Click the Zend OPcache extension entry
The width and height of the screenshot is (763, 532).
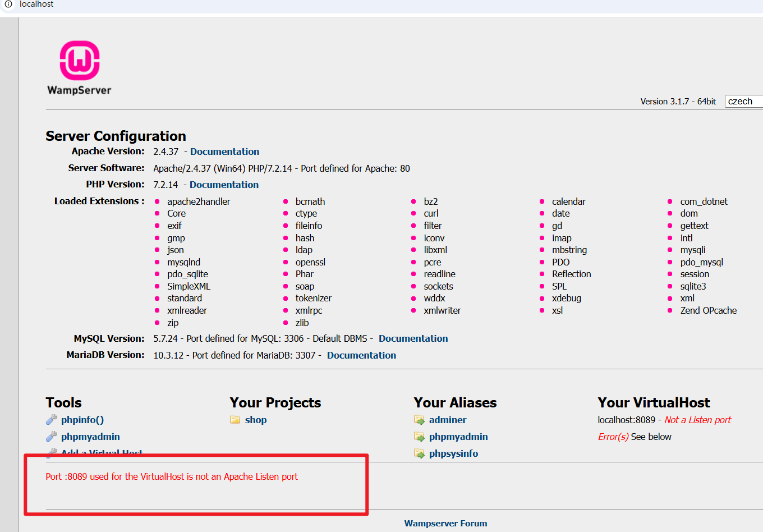pyautogui.click(x=709, y=310)
